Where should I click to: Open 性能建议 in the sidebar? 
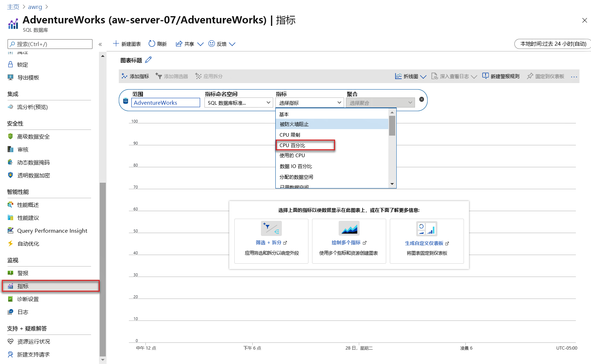point(28,218)
